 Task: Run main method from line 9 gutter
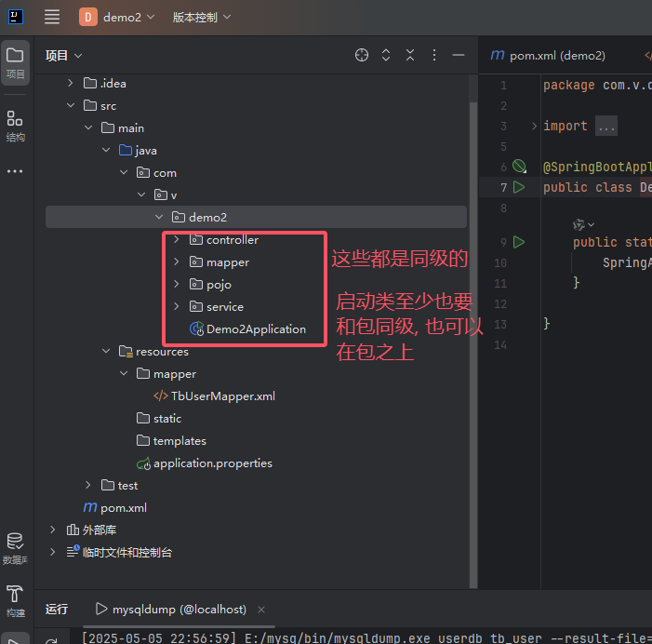518,242
